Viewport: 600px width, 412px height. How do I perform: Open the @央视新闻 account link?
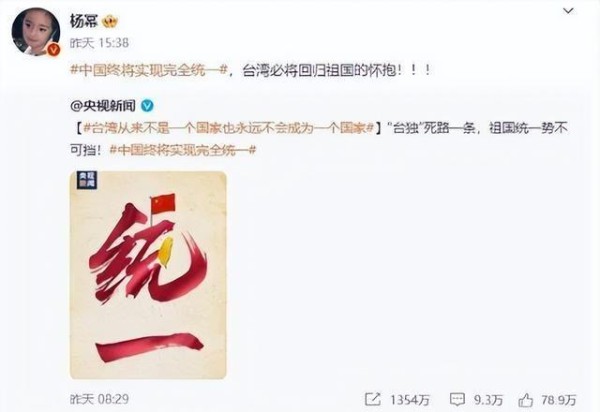click(x=103, y=106)
